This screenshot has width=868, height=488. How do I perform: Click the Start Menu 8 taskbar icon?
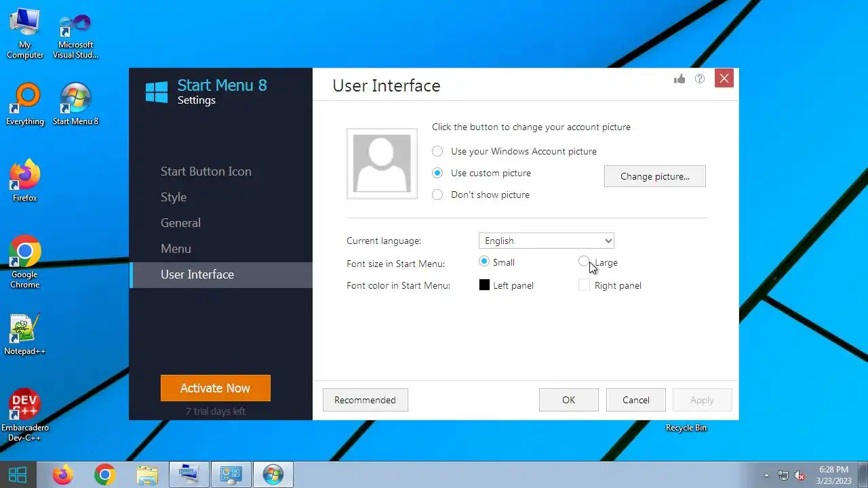pos(273,474)
